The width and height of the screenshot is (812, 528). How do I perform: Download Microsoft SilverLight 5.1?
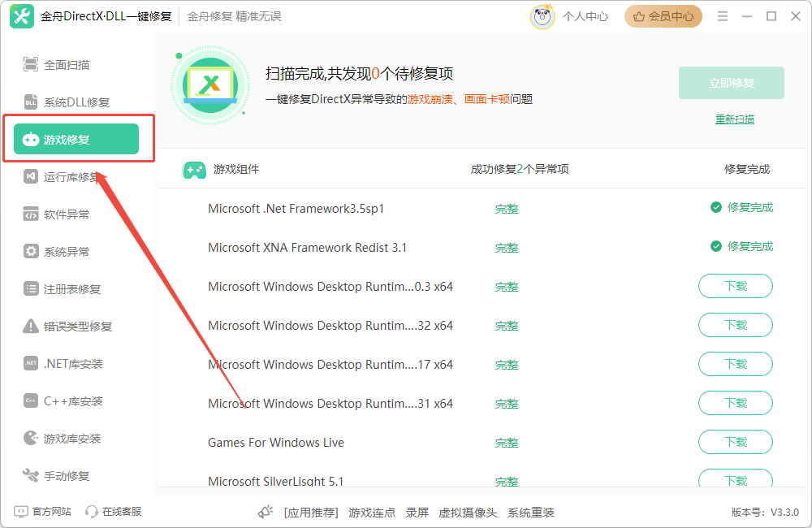point(736,478)
